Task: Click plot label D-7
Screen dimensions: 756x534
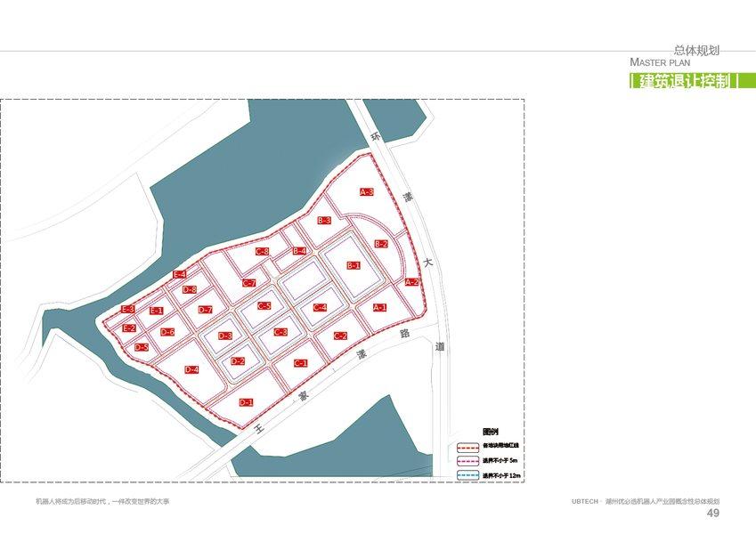Action: (x=205, y=310)
